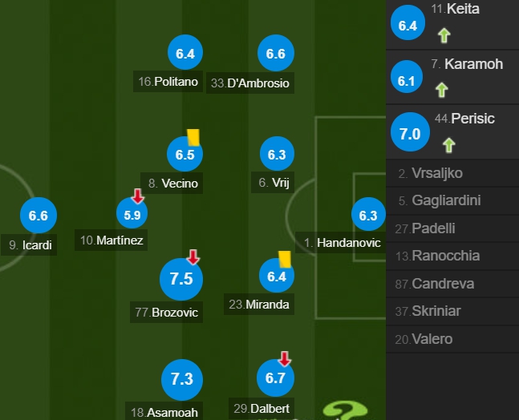Click Perisic's green substituted-on arrow

449,146
